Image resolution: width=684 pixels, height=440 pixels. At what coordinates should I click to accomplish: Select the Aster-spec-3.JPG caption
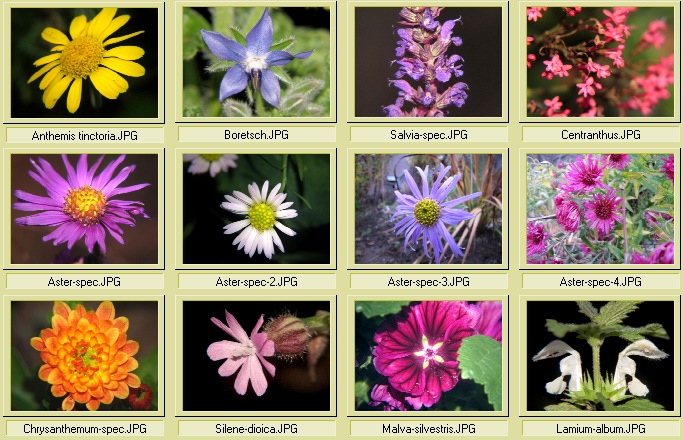[428, 282]
